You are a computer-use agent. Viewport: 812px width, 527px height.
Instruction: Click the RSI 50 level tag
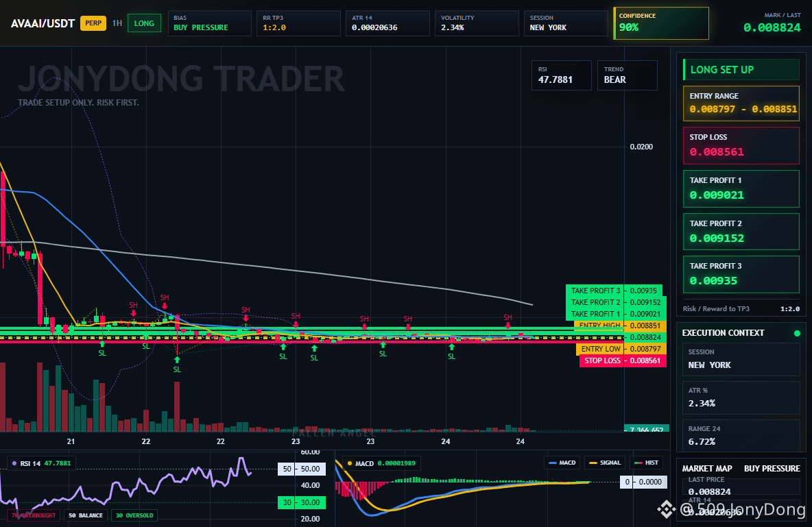(301, 469)
